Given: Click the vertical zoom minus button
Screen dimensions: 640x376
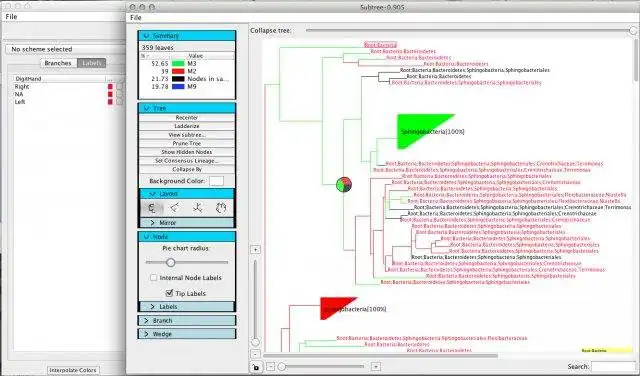Looking at the screenshot, I should (255, 354).
